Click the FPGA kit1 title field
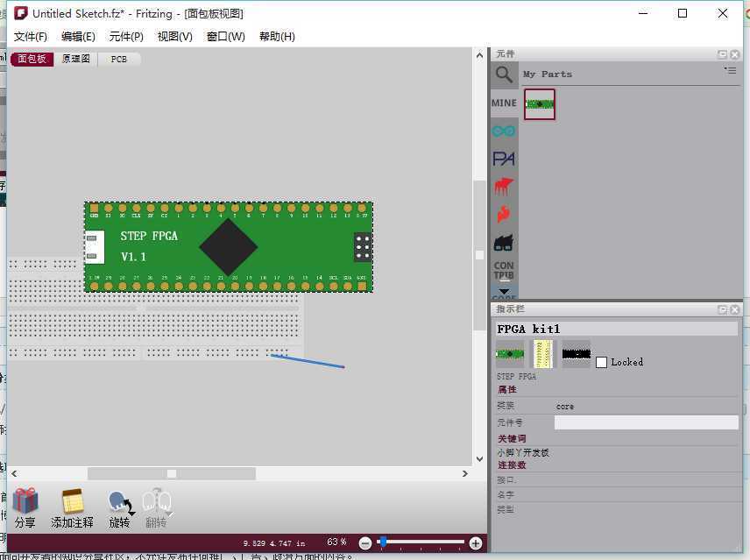750x560 pixels. (x=617, y=329)
